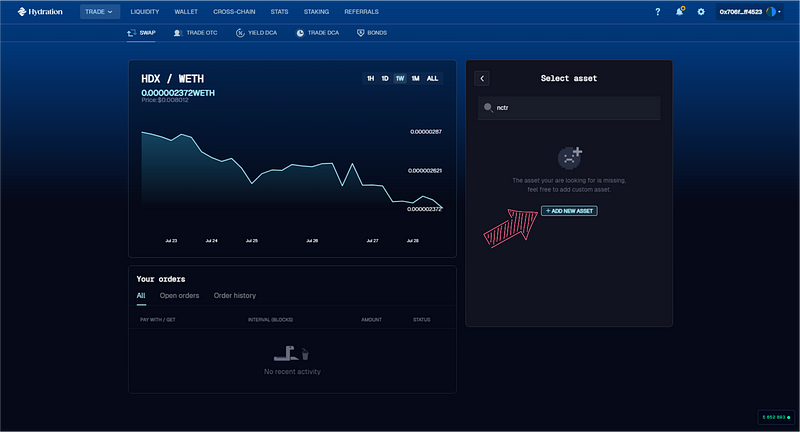Set chart range to 1H
Image resolution: width=800 pixels, height=432 pixels.
click(x=370, y=79)
